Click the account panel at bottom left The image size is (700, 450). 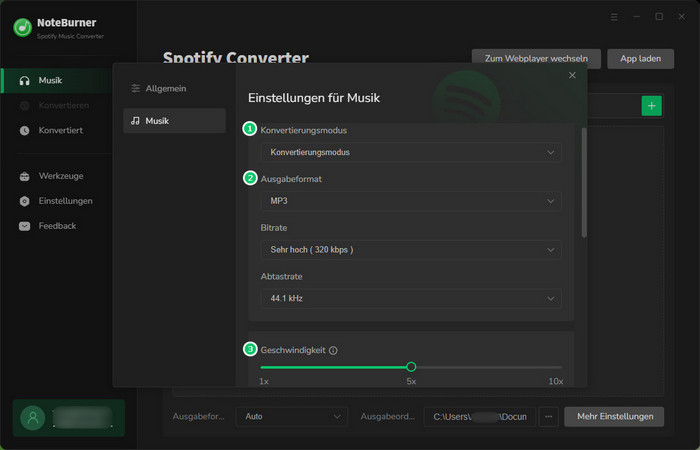click(69, 418)
